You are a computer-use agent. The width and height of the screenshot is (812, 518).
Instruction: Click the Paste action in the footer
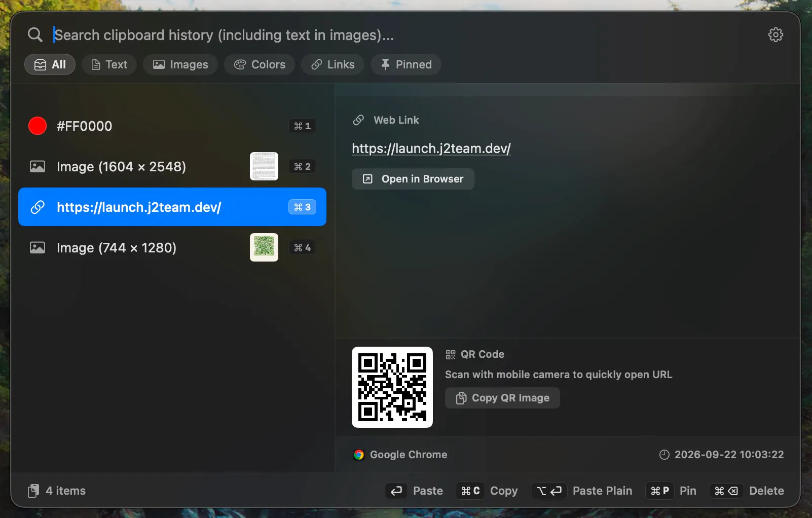tap(414, 491)
